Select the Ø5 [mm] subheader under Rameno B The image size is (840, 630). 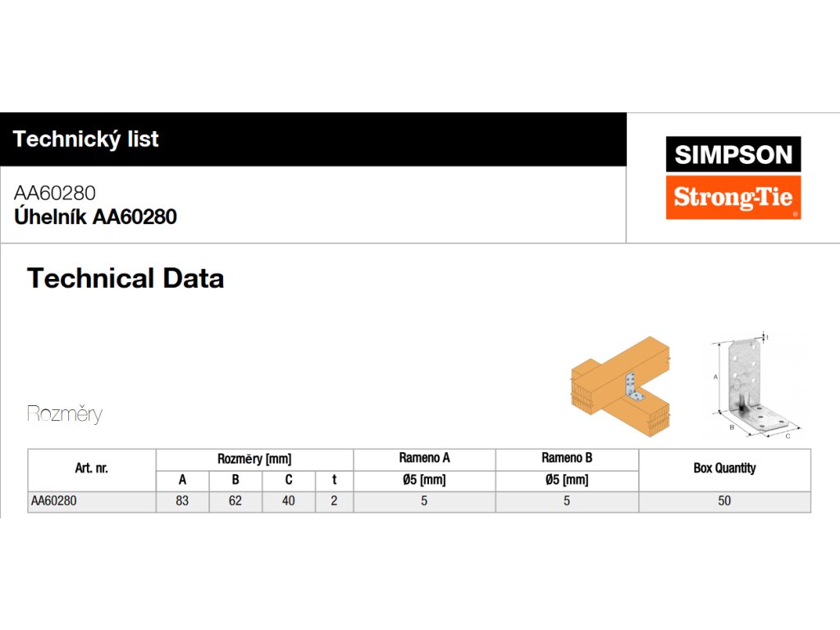(567, 481)
